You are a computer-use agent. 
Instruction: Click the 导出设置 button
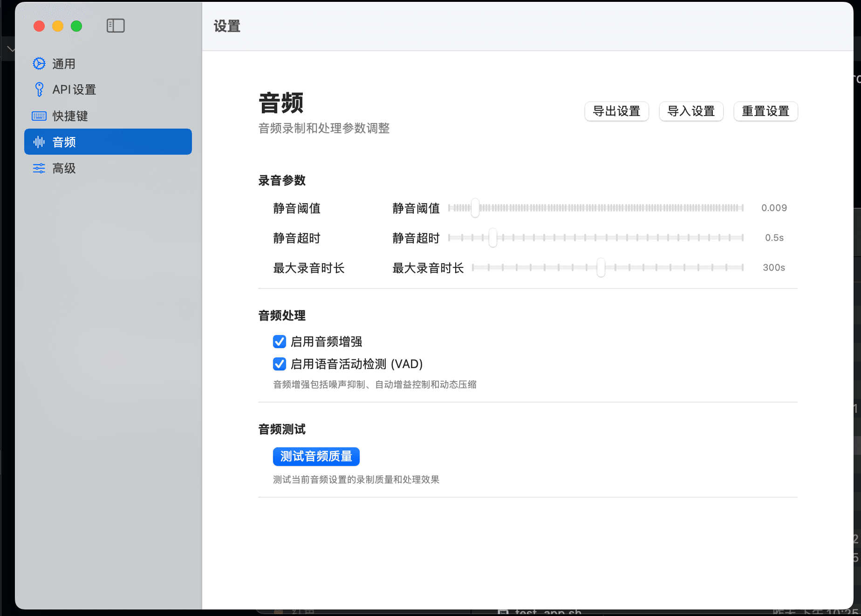616,111
